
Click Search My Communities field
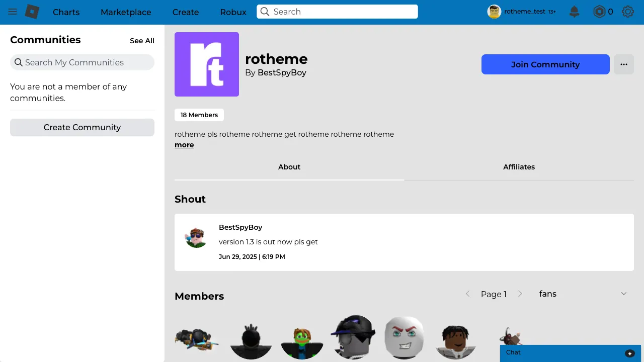click(82, 62)
